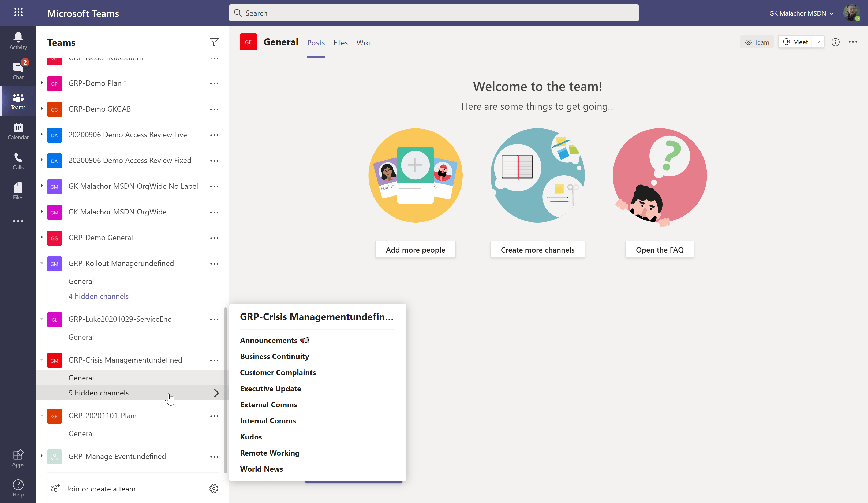Expand the GRP-Demo Plan 1 team

click(x=41, y=83)
